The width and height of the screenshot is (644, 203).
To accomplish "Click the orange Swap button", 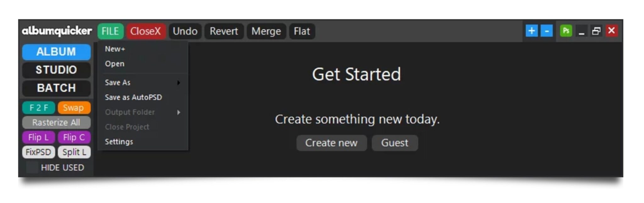I will [x=74, y=108].
